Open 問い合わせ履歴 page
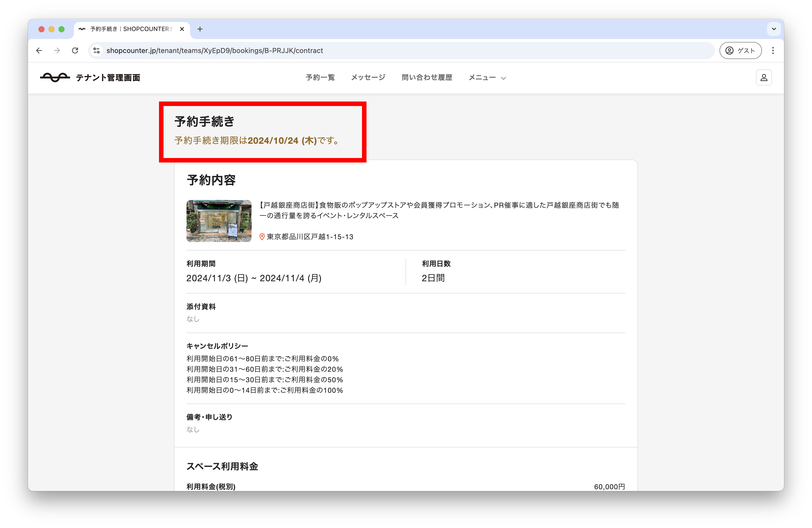This screenshot has height=528, width=812. point(427,77)
